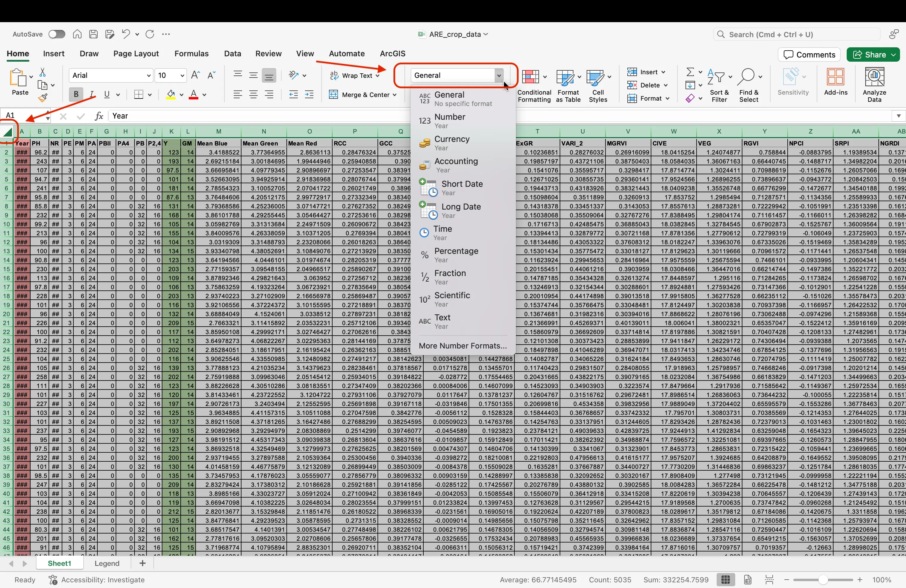
Task: Open Find & Select
Action: click(x=749, y=86)
